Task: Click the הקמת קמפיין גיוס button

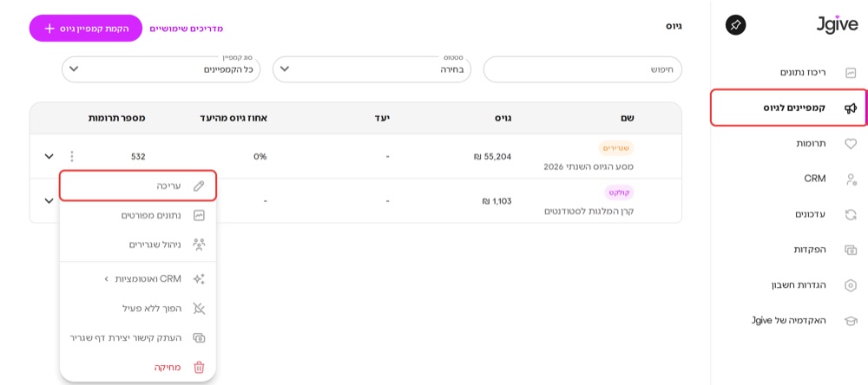Action: (86, 29)
